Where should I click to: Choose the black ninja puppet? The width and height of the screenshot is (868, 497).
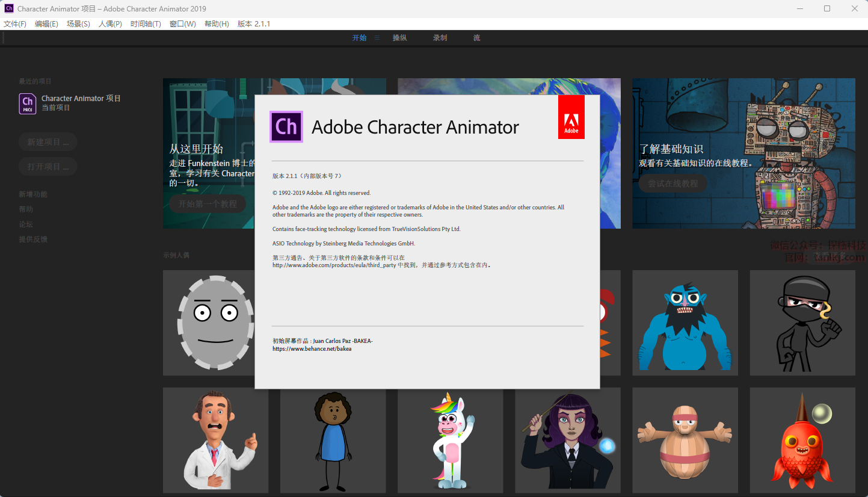pos(802,323)
